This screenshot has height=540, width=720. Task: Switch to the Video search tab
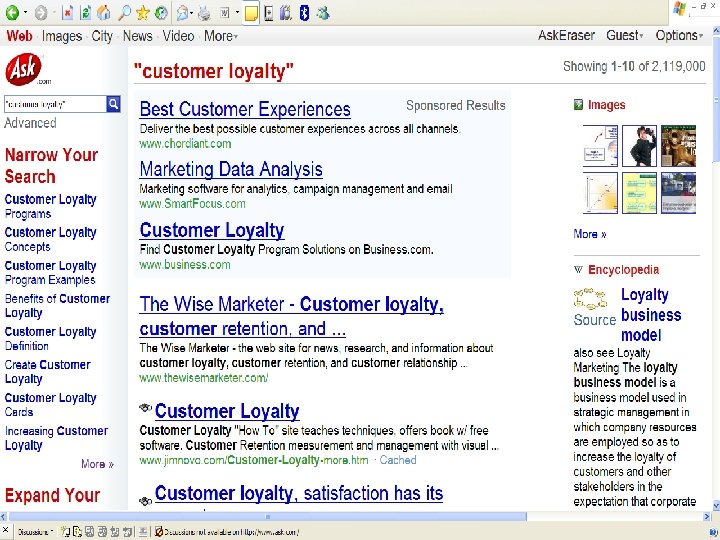coord(178,36)
